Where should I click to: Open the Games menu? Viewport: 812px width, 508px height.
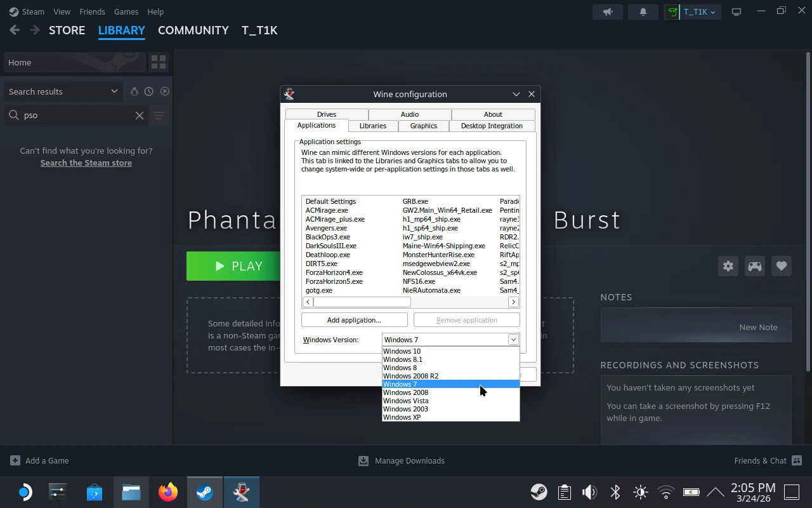coord(126,11)
